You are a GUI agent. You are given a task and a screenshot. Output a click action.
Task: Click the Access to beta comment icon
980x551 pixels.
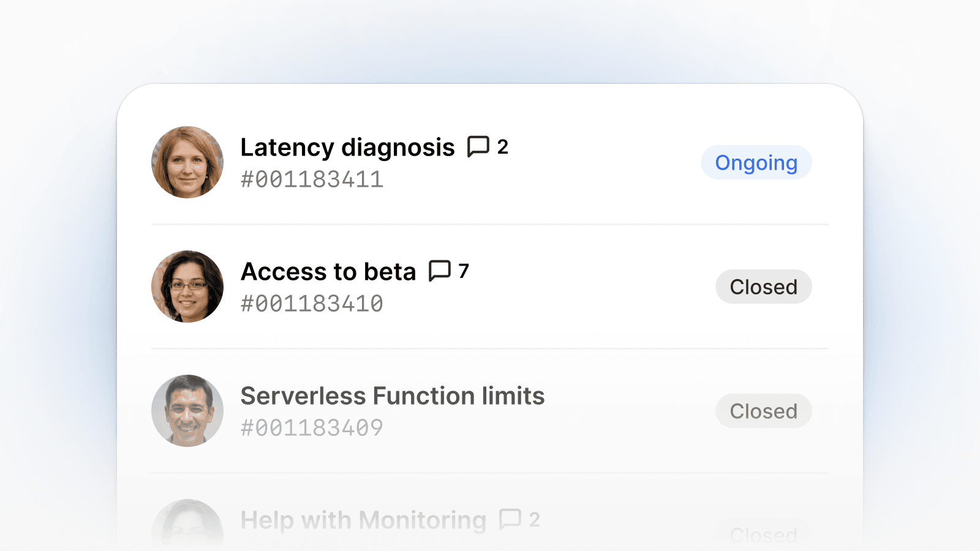click(439, 271)
